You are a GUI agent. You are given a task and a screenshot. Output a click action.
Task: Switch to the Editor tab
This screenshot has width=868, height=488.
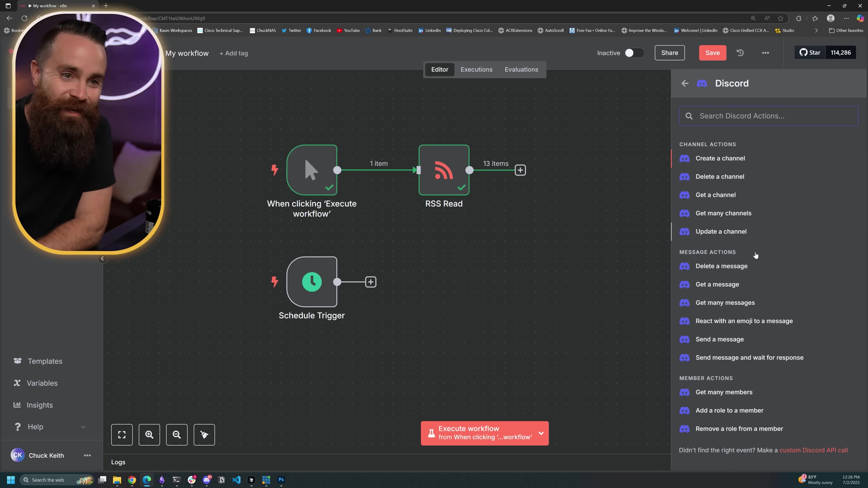(439, 69)
